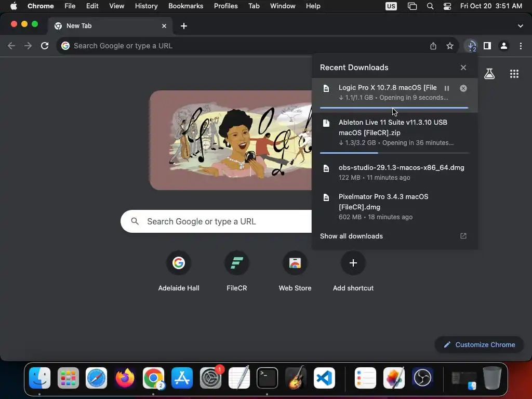
Task: Open App Store in the Dock
Action: pyautogui.click(x=182, y=378)
